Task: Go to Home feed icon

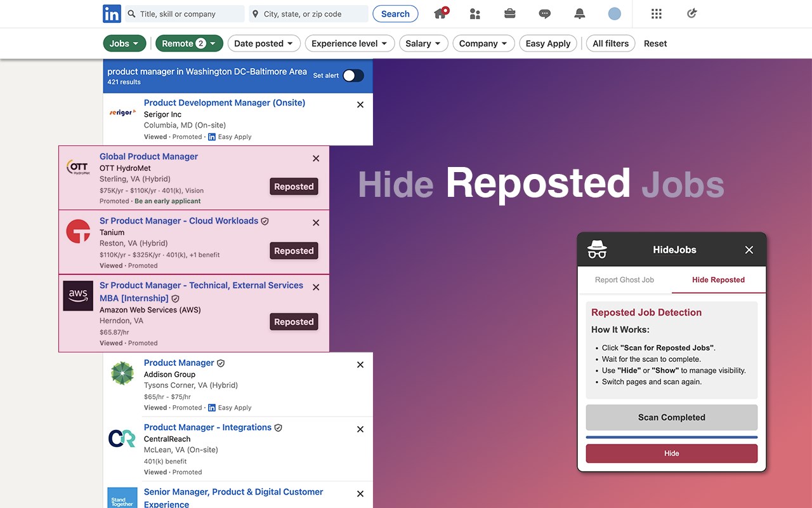Action: [441, 13]
